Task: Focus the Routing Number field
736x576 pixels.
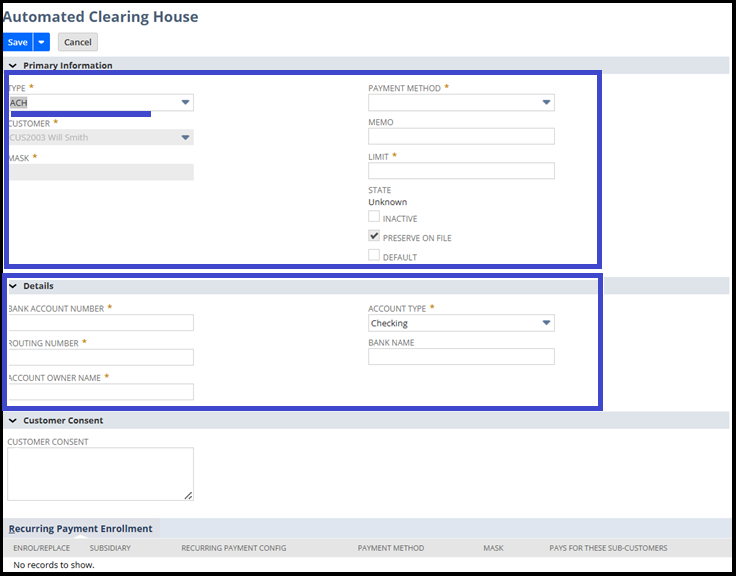Action: pos(101,357)
